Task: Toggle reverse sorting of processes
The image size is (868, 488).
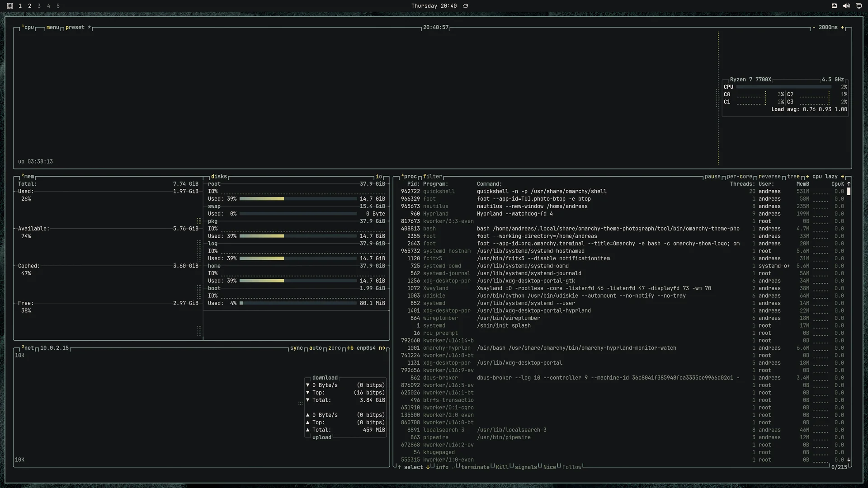Action: pyautogui.click(x=769, y=177)
